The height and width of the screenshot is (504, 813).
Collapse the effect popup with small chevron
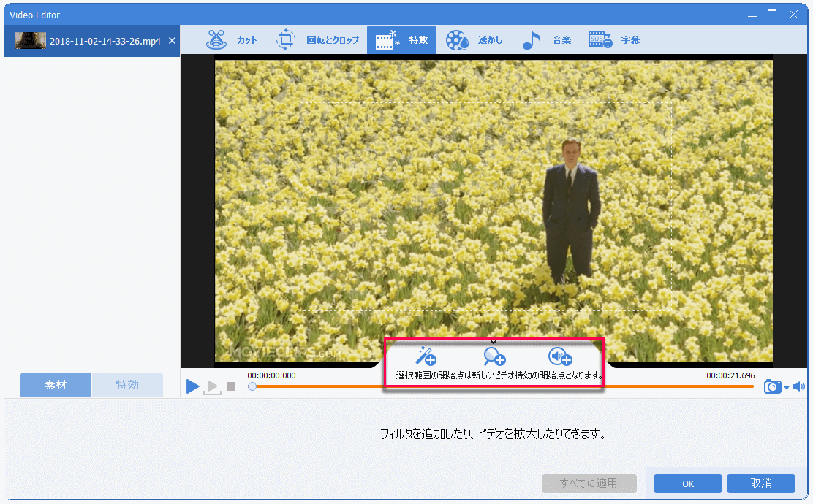point(494,342)
